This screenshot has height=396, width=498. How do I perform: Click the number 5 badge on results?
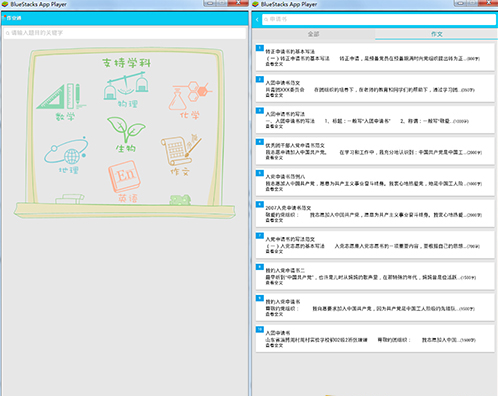tap(260, 173)
